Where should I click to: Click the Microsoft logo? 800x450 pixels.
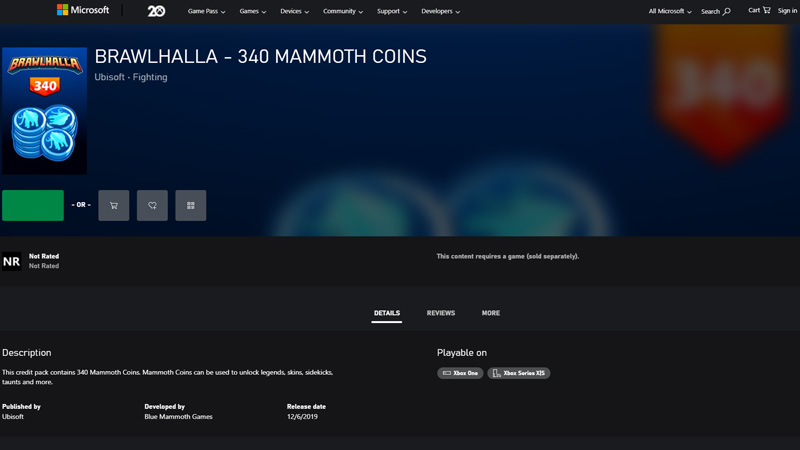(83, 10)
